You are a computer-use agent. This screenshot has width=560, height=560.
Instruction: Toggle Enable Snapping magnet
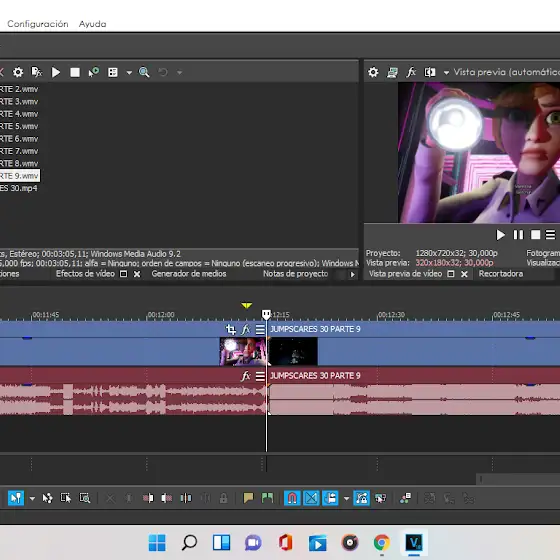pyautogui.click(x=292, y=498)
